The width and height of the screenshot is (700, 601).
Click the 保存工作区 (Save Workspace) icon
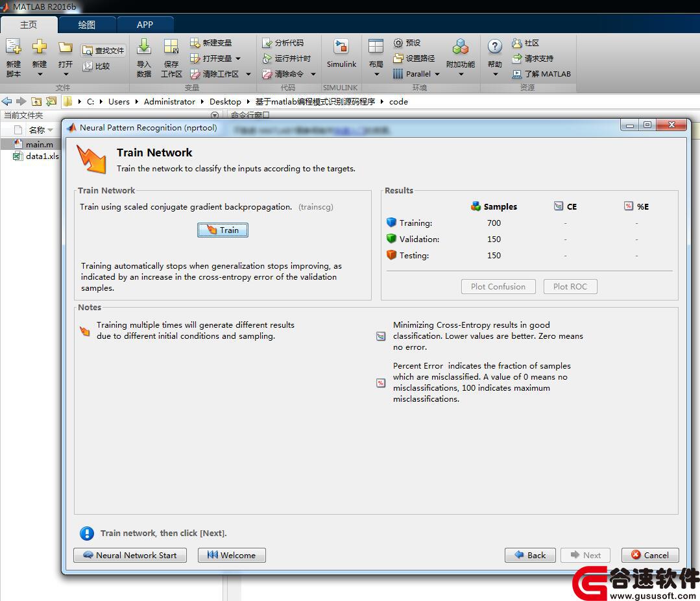pyautogui.click(x=171, y=47)
